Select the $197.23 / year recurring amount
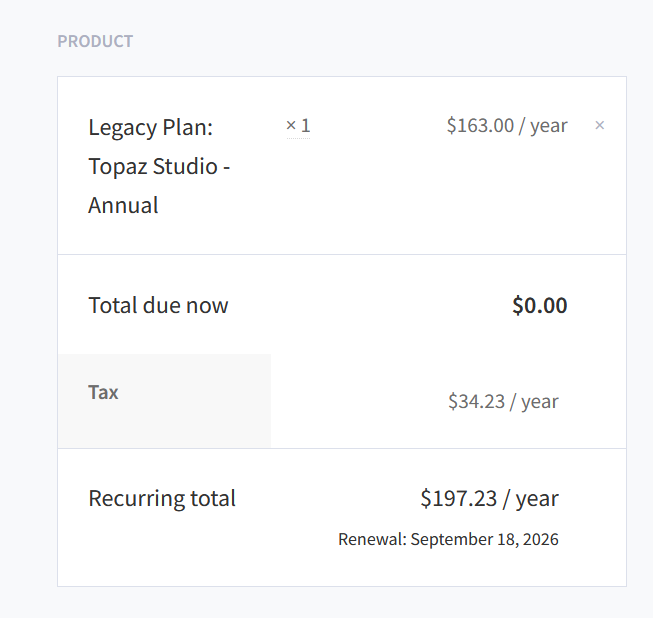The width and height of the screenshot is (653, 618). (x=489, y=499)
